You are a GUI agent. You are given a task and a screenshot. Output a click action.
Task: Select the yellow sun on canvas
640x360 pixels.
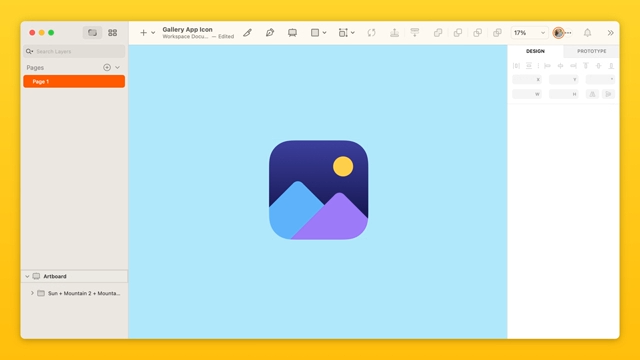point(343,167)
